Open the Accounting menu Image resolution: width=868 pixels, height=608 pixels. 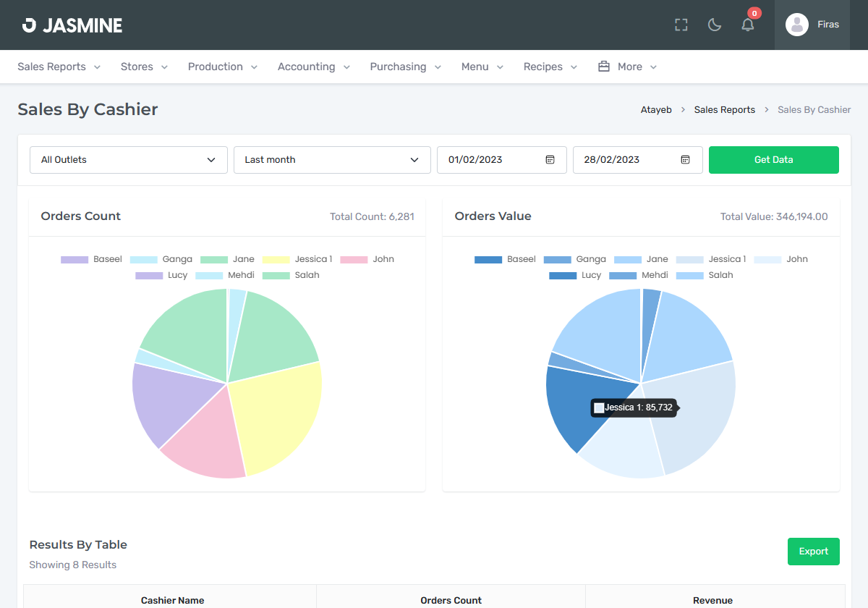(313, 67)
